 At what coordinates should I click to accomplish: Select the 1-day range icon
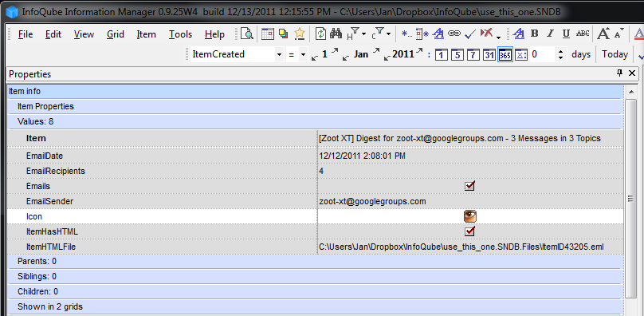[441, 54]
